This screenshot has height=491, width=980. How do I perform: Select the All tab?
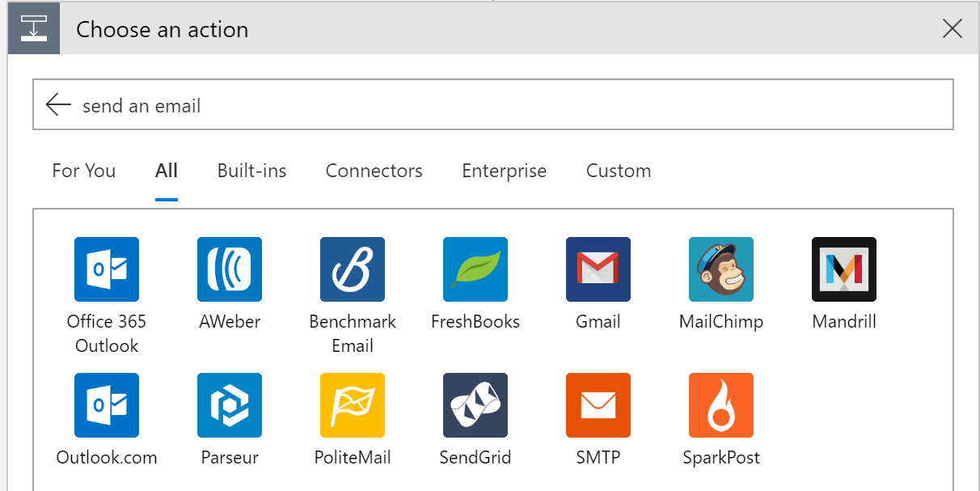[x=167, y=171]
